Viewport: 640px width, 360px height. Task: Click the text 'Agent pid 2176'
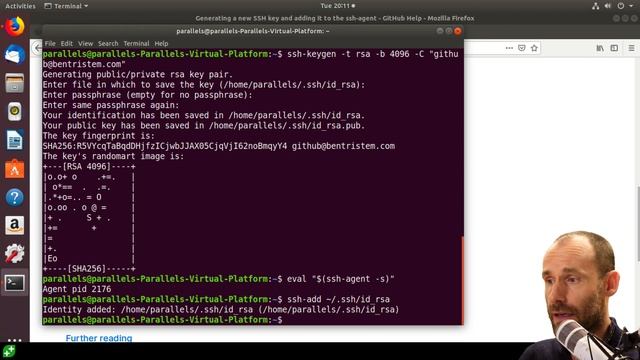point(77,289)
